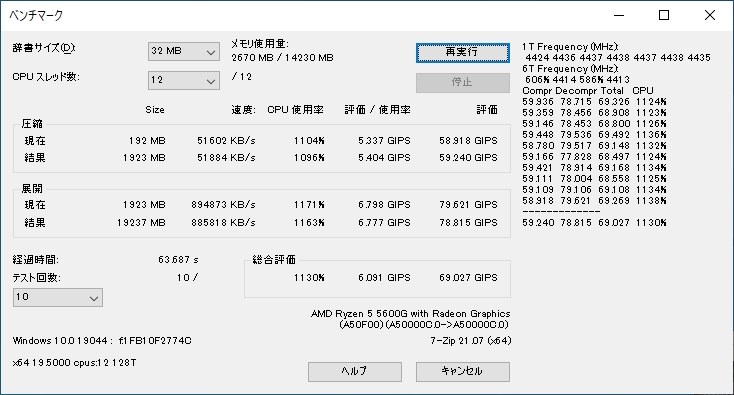The width and height of the screenshot is (734, 395).
Task: Click the 1T Frequency (MHz) label
Action: [x=570, y=47]
